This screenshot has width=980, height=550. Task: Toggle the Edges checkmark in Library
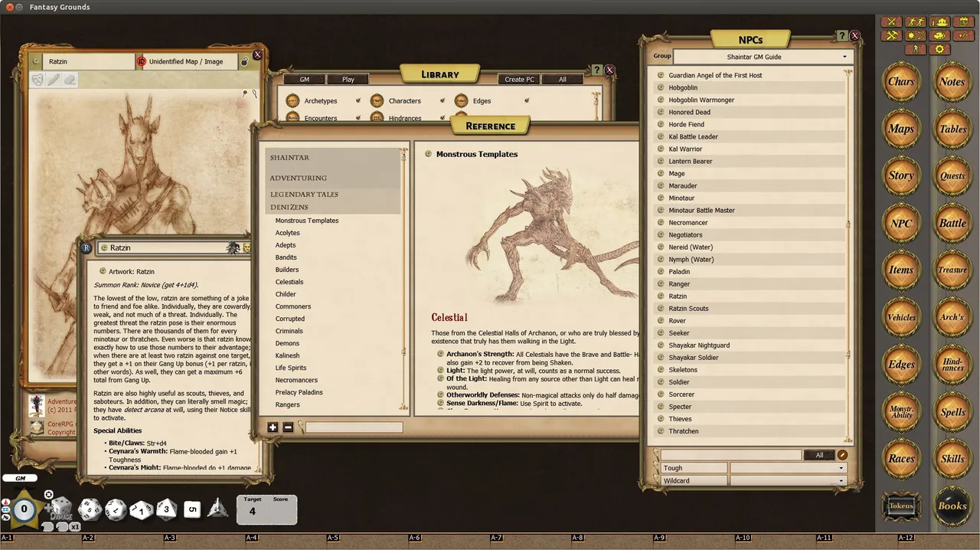tap(527, 100)
